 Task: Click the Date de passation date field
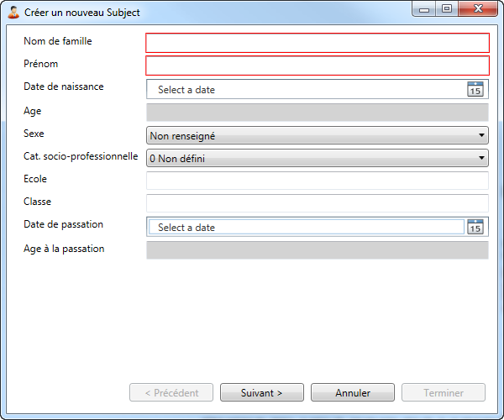pyautogui.click(x=306, y=227)
